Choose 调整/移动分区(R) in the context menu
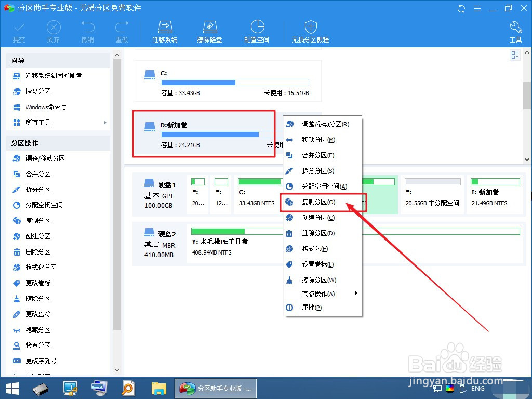Viewport: 532px width, 399px height. coord(322,124)
